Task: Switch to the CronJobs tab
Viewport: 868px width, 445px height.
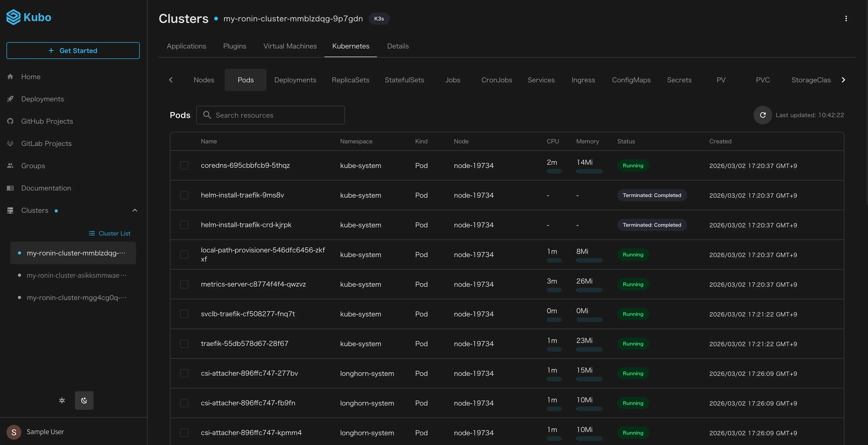Action: pyautogui.click(x=497, y=80)
